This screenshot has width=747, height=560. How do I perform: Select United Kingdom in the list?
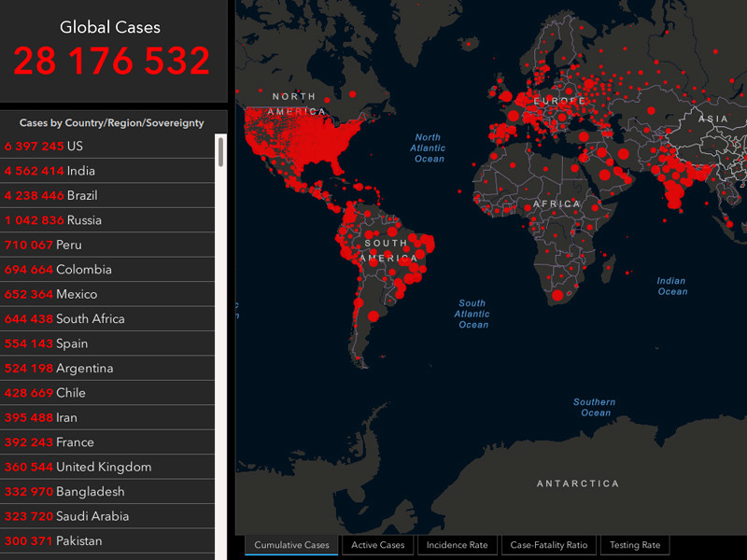pos(107,467)
